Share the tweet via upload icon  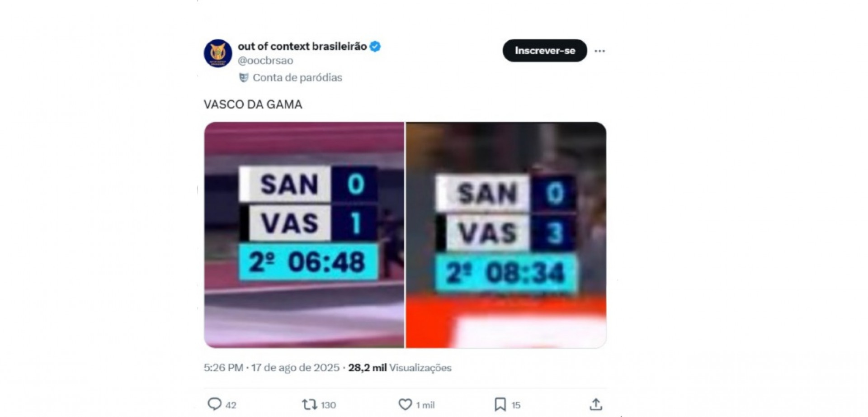point(596,405)
